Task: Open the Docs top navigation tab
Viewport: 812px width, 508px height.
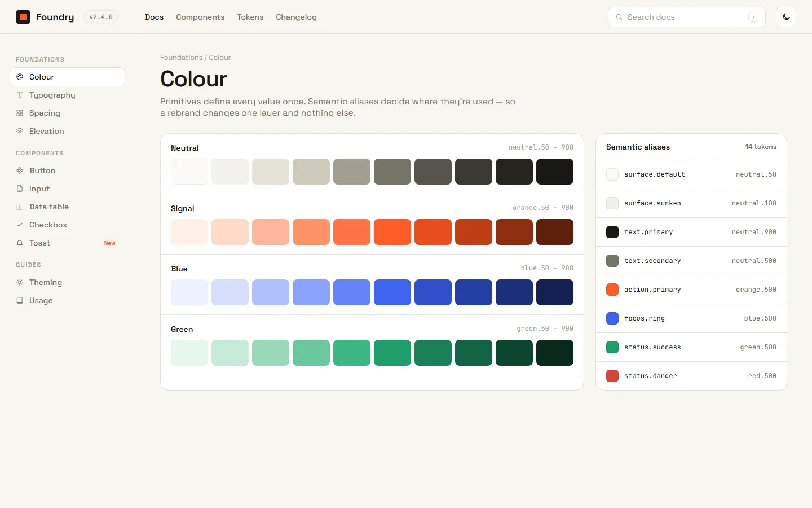Action: 154,17
